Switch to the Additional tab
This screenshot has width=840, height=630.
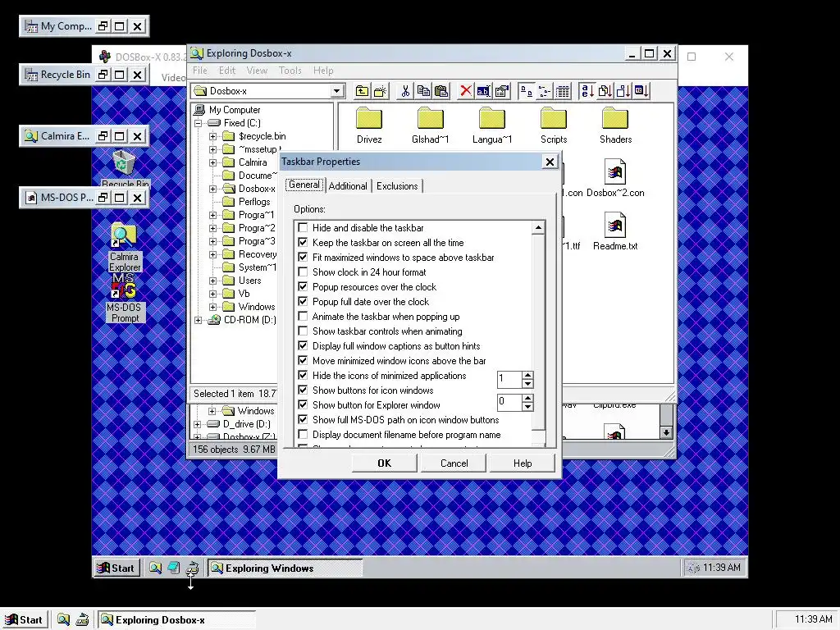[x=348, y=186]
